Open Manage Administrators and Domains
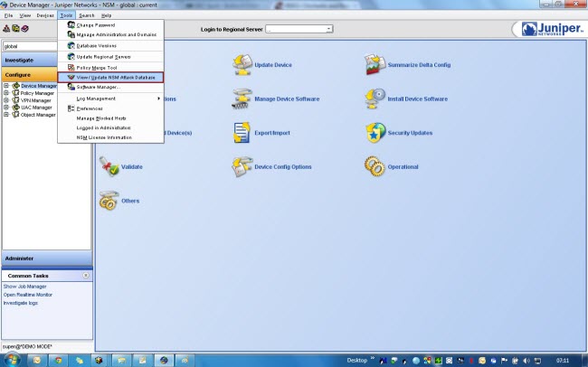Viewport: 588px width, 367px height. [x=110, y=34]
